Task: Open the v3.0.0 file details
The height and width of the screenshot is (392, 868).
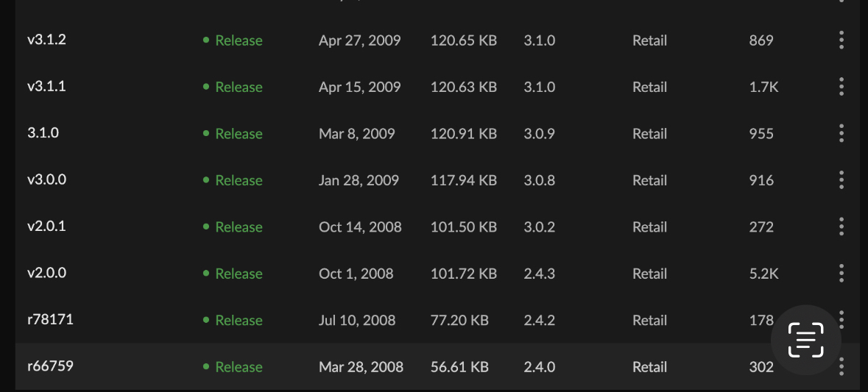Action: point(46,180)
